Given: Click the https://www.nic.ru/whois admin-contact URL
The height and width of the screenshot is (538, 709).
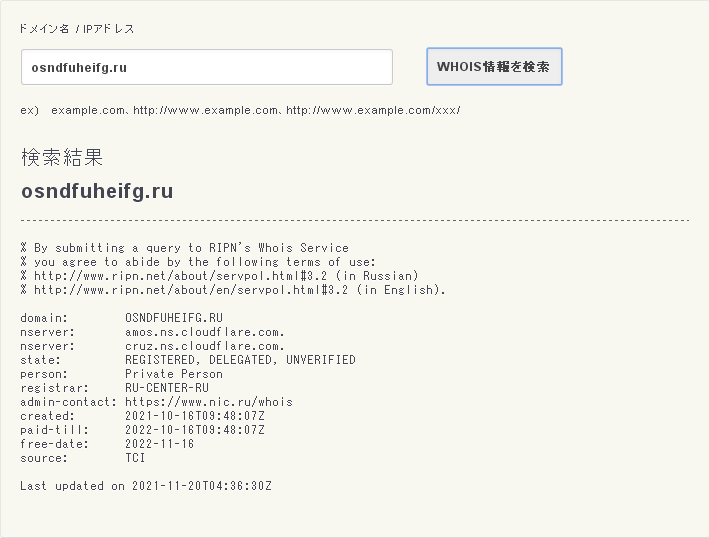Looking at the screenshot, I should 209,402.
